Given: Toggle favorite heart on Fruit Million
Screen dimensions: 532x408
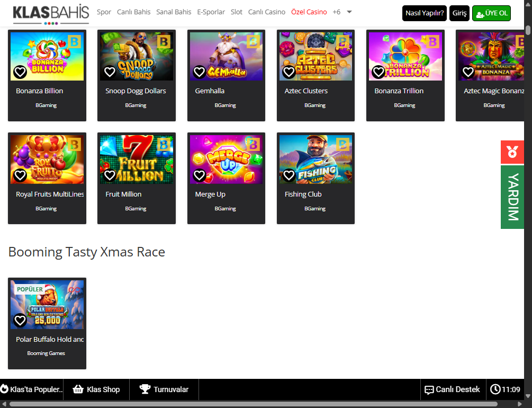Looking at the screenshot, I should [x=110, y=175].
